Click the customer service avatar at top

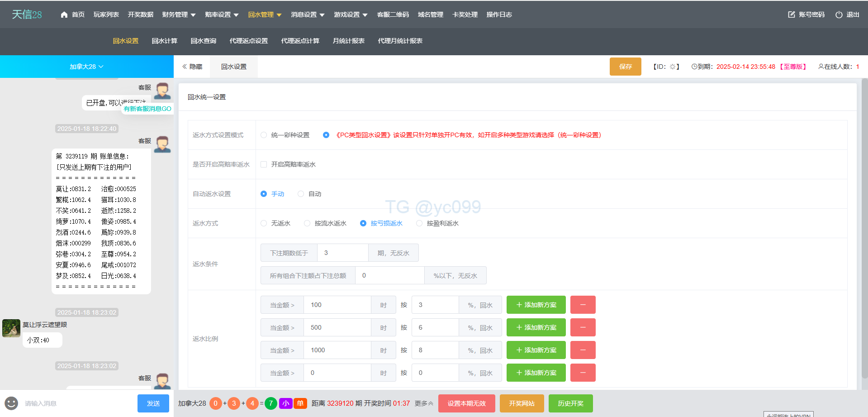tap(162, 91)
